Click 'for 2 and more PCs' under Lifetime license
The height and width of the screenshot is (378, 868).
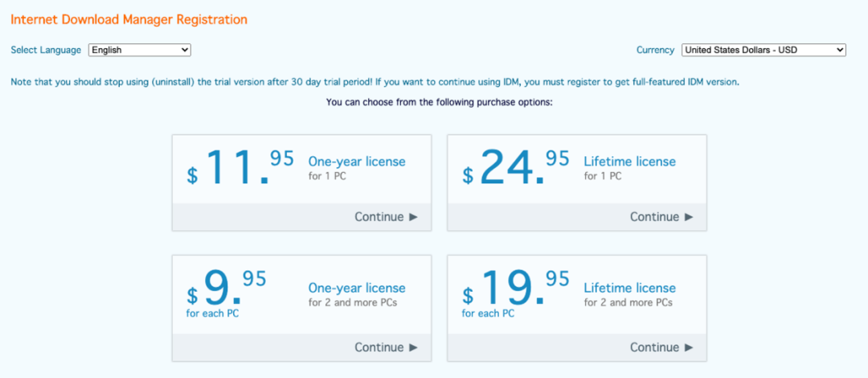[x=628, y=302]
